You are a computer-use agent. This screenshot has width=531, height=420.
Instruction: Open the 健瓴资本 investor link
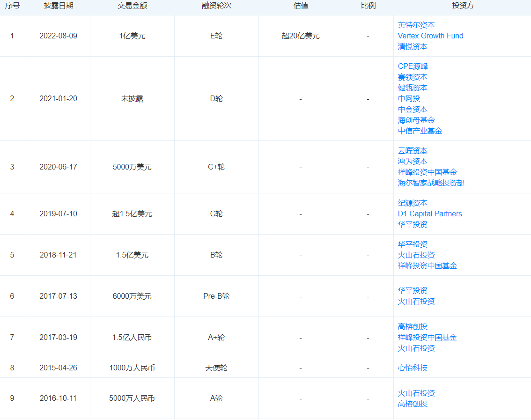point(413,88)
